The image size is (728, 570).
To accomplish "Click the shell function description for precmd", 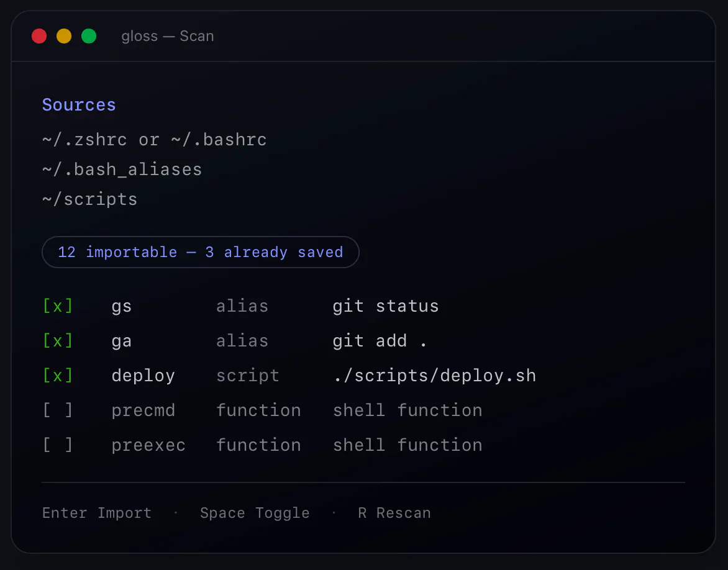I will [x=407, y=410].
